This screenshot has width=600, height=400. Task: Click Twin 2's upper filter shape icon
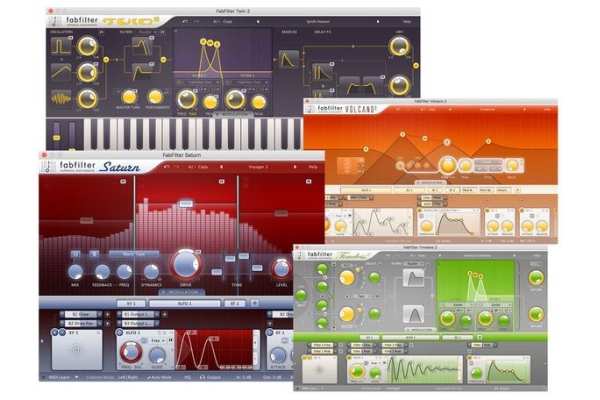pyautogui.click(x=142, y=46)
